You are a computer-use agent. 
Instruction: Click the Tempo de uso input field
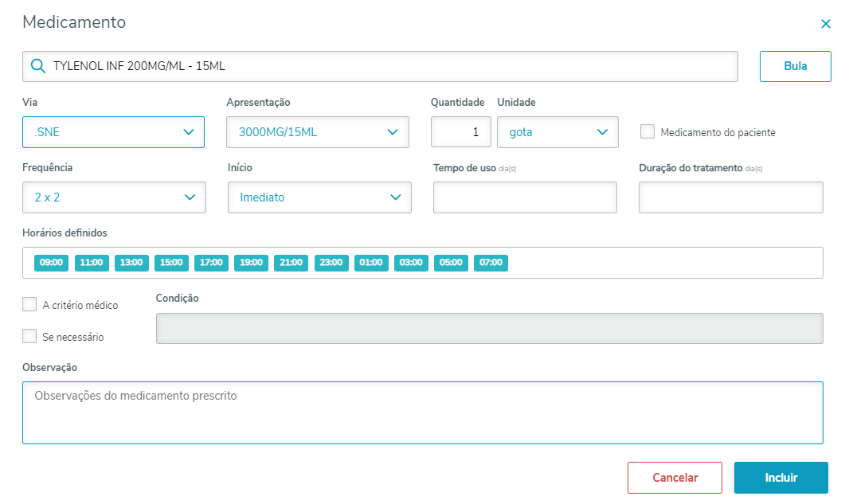[525, 197]
